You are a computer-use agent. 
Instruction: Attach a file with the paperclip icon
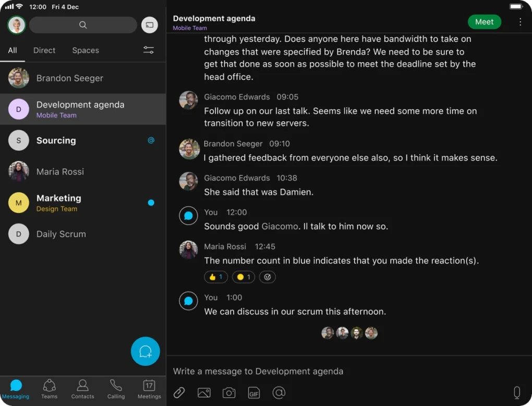coord(179,392)
